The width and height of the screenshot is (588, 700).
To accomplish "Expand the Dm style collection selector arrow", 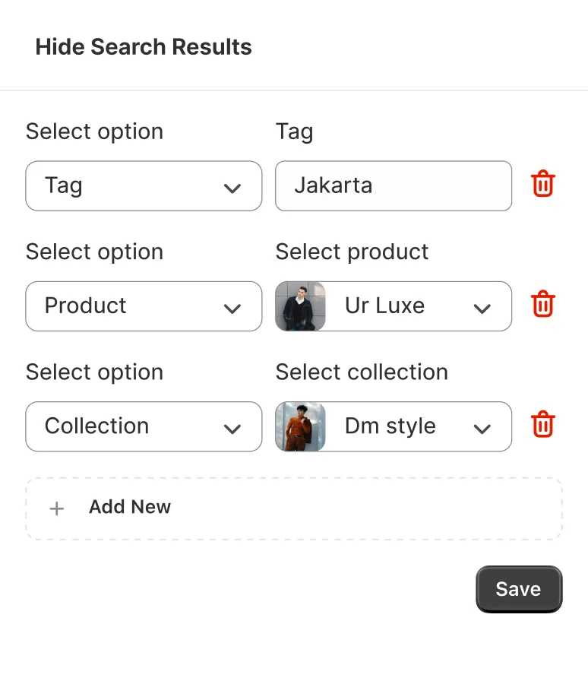I will coord(482,428).
